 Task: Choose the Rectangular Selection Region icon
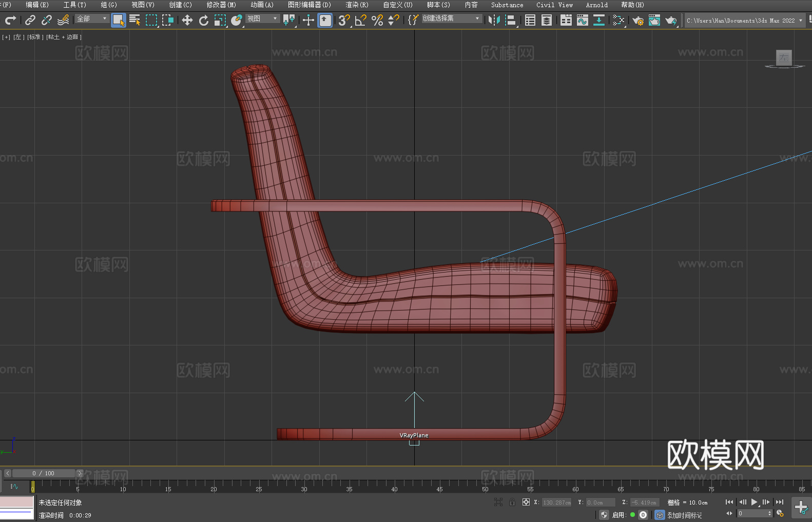pyautogui.click(x=151, y=20)
